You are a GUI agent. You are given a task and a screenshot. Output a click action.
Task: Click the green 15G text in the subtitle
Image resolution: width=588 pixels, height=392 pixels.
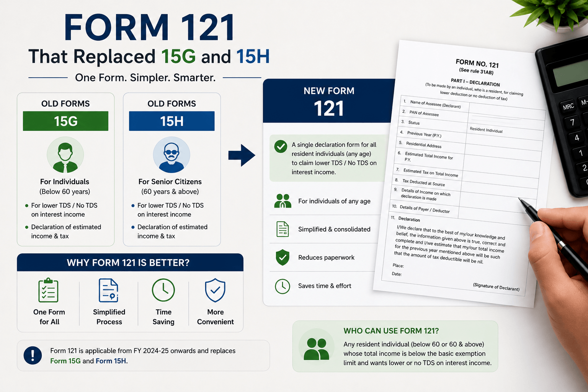click(178, 57)
